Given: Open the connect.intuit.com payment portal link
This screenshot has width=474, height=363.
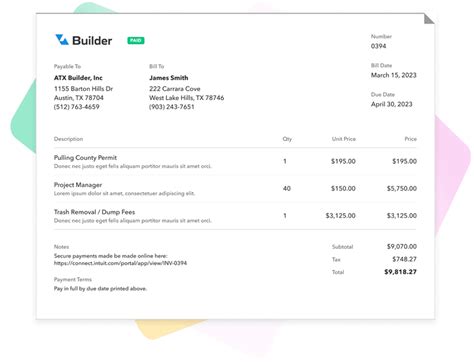Looking at the screenshot, I should click(120, 263).
